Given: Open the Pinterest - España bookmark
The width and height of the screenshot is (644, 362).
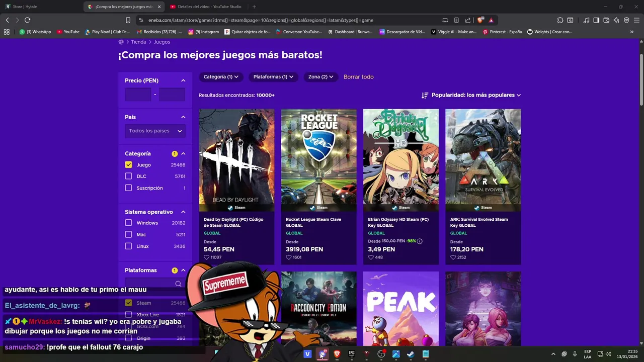Looking at the screenshot, I should click(x=502, y=32).
